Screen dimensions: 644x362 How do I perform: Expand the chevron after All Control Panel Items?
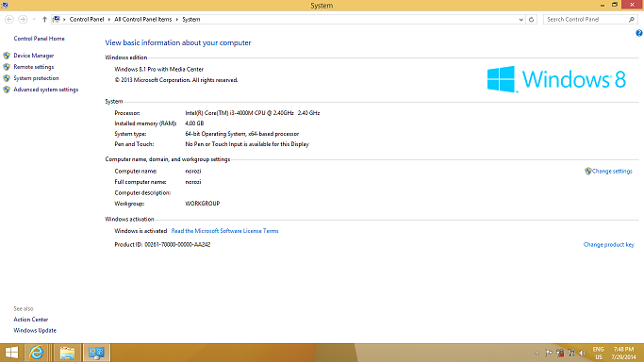click(177, 19)
